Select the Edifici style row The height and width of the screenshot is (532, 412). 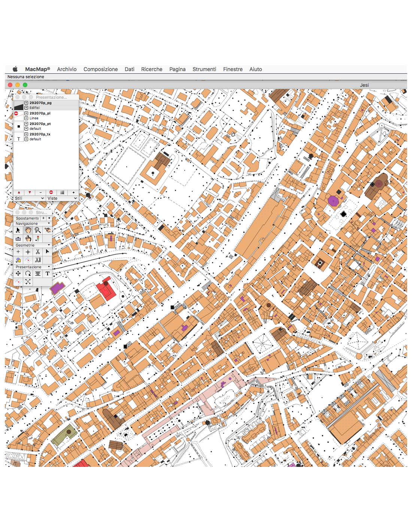34,108
